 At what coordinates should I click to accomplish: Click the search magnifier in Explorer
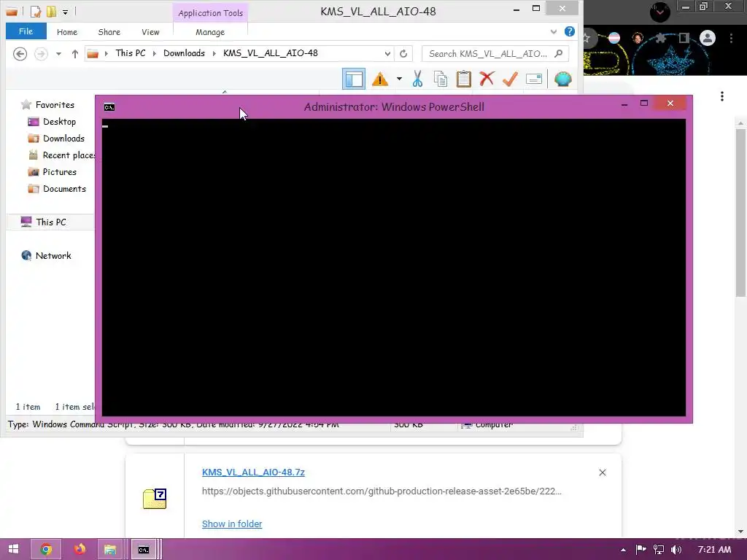(x=559, y=53)
